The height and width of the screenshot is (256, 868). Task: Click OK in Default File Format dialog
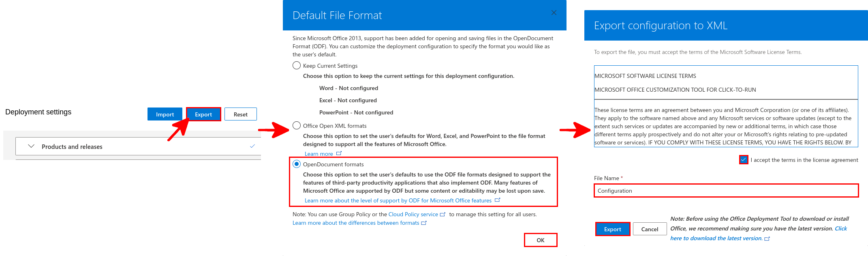pos(541,240)
